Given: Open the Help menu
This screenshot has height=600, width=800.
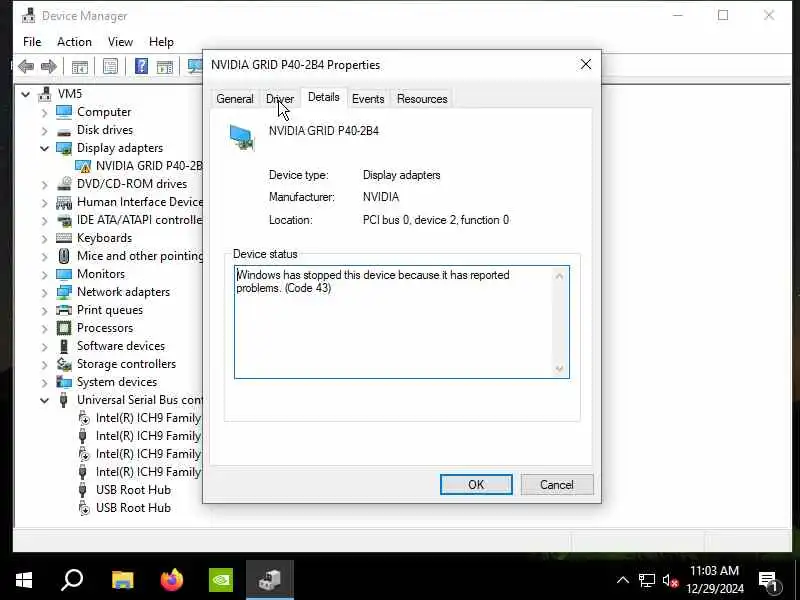Looking at the screenshot, I should 161,42.
